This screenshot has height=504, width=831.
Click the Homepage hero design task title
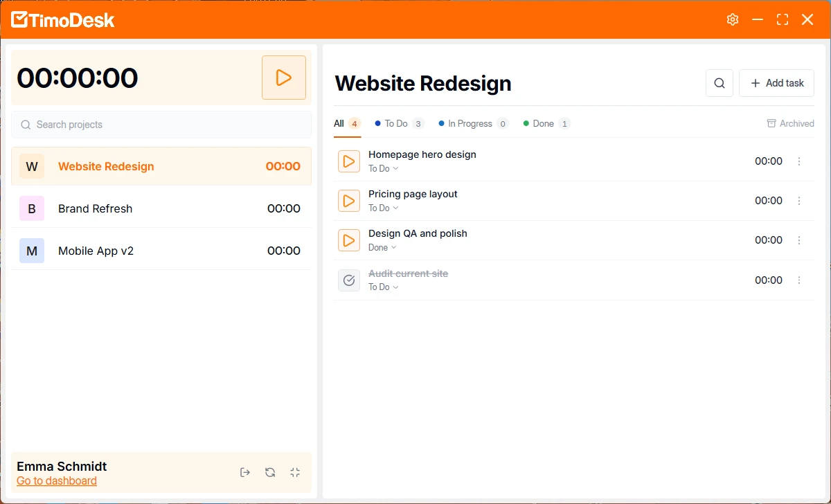[x=422, y=154]
